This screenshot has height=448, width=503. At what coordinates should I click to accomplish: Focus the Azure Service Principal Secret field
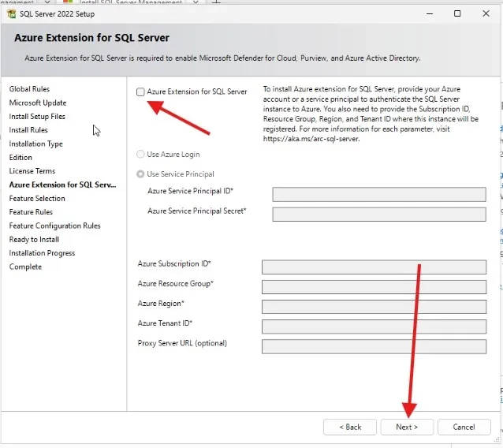click(x=378, y=214)
